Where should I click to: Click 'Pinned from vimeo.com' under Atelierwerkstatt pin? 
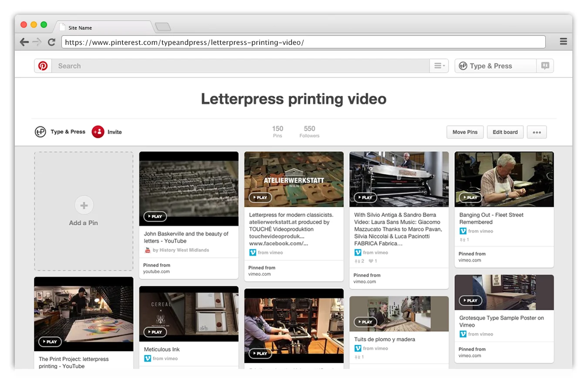coord(262,271)
